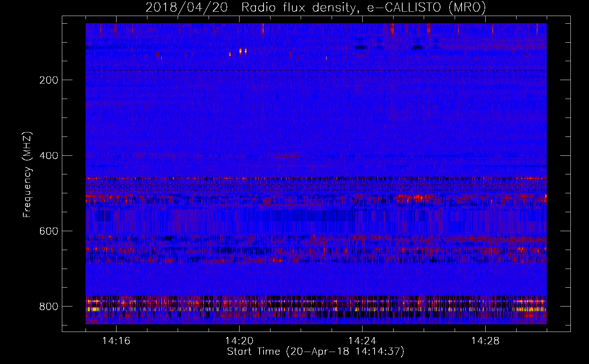Click the Start Time axis caption

click(316, 352)
